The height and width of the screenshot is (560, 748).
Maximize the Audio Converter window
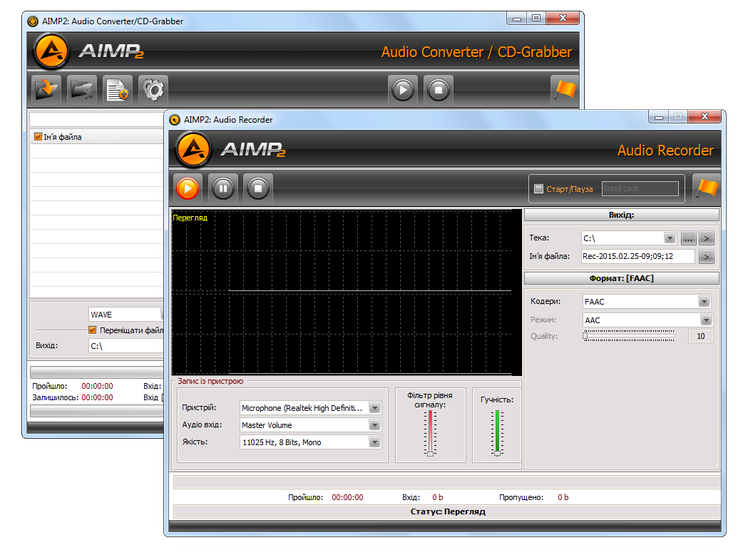[x=536, y=18]
